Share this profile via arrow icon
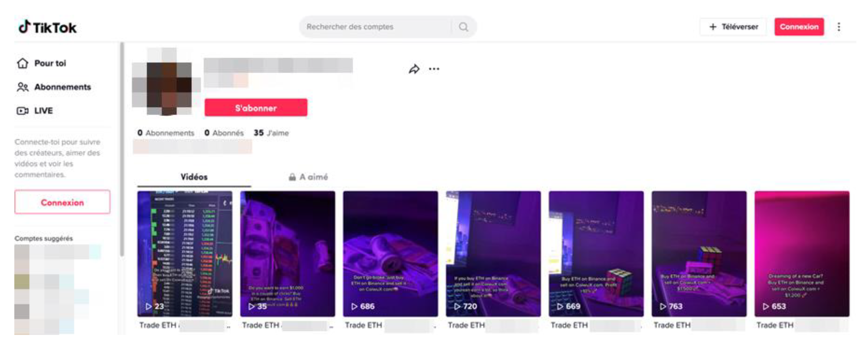Image resolution: width=868 pixels, height=343 pixels. click(x=414, y=69)
